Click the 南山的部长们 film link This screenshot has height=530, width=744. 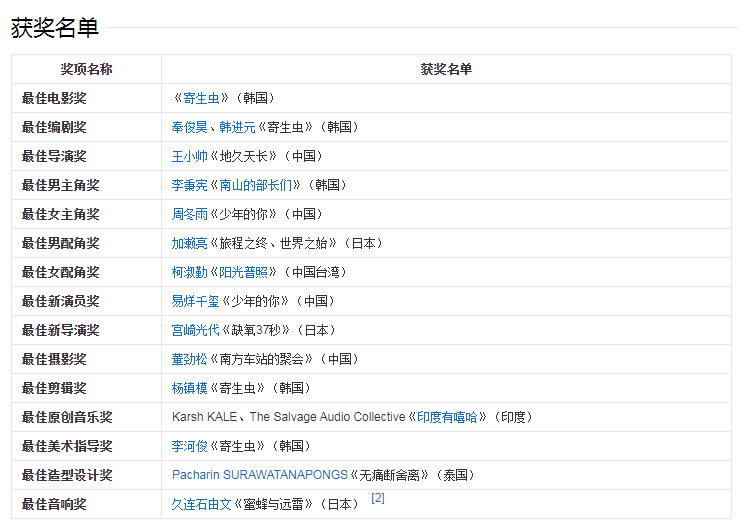point(255,185)
